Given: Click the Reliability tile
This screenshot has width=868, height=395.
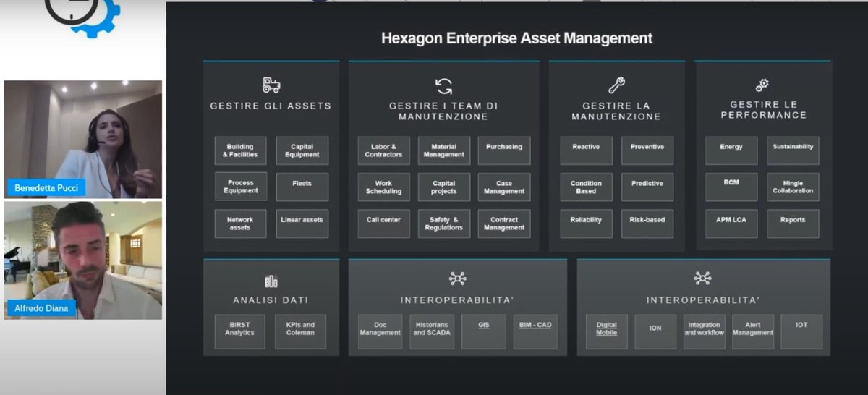Looking at the screenshot, I should point(586,224).
